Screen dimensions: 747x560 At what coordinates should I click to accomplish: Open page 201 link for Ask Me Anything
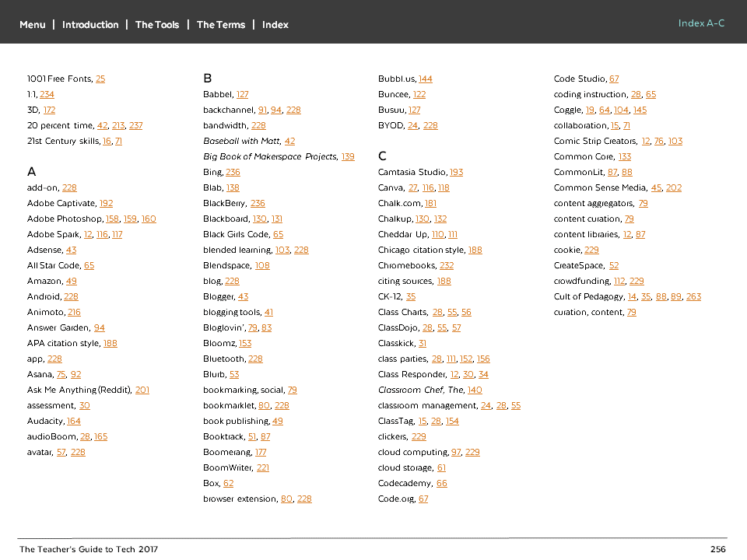click(142, 390)
